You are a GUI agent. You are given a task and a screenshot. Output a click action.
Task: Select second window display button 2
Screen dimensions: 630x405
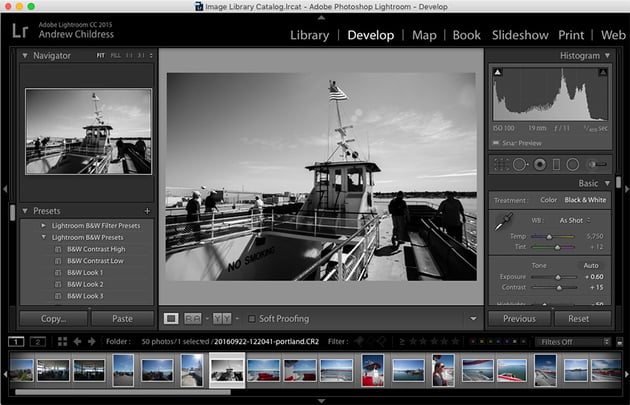coord(38,342)
